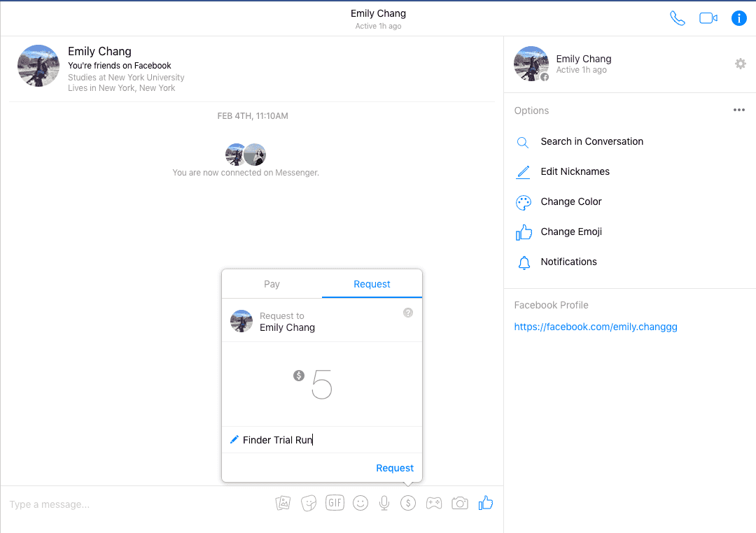Expand the Options three-dot menu

(x=738, y=111)
